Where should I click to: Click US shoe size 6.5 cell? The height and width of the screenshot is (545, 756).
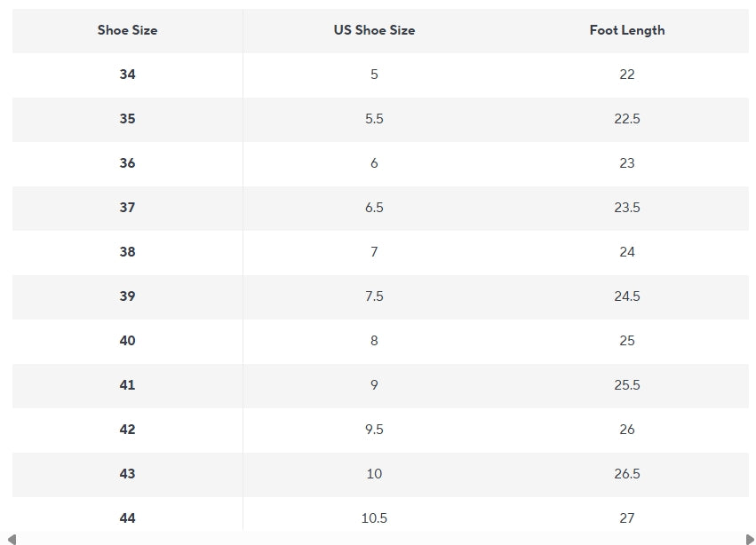tap(374, 208)
